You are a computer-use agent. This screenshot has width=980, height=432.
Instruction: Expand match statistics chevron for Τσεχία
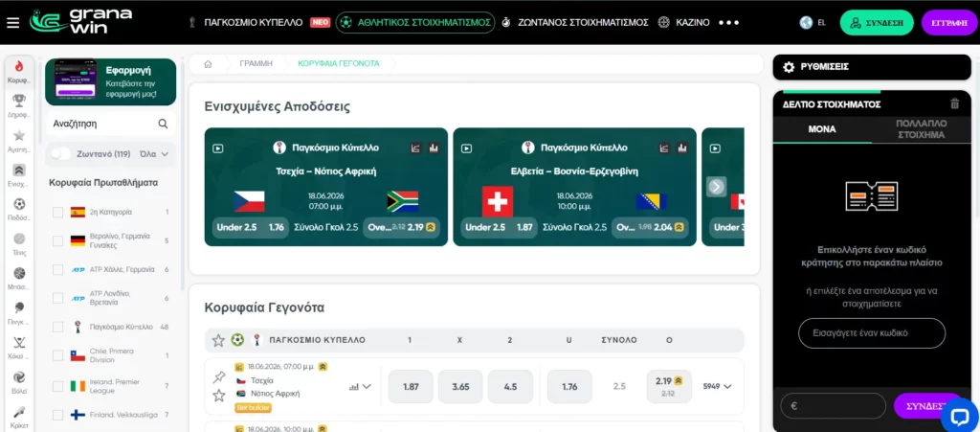[367, 386]
